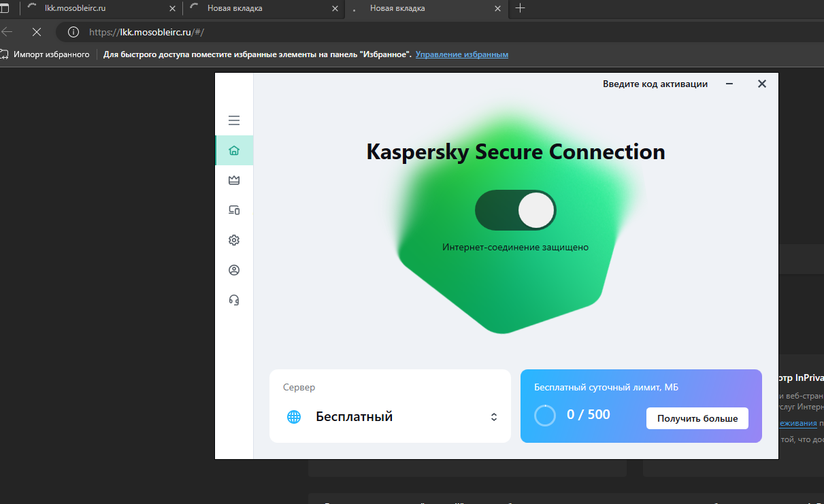
Task: Click the Сервер label in server card
Action: coord(299,388)
